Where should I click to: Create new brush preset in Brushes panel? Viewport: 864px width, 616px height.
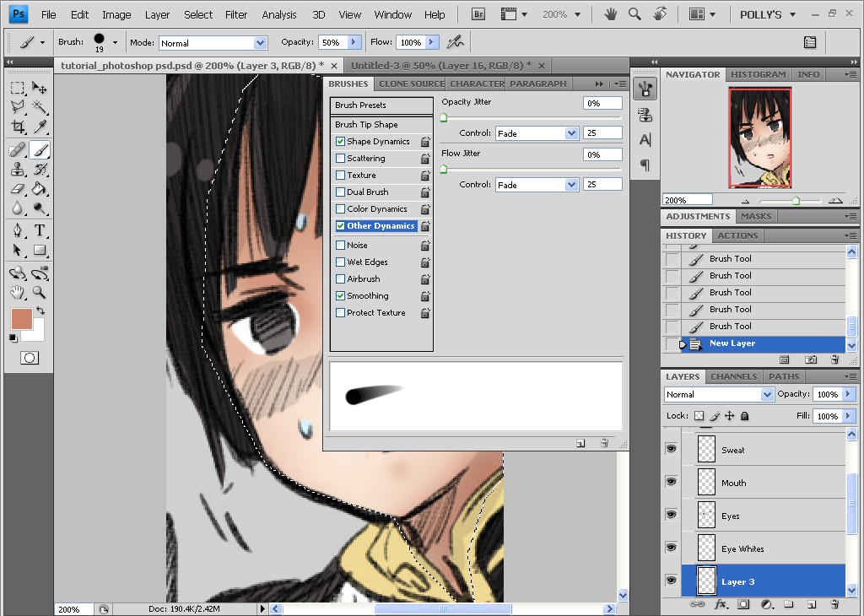580,443
